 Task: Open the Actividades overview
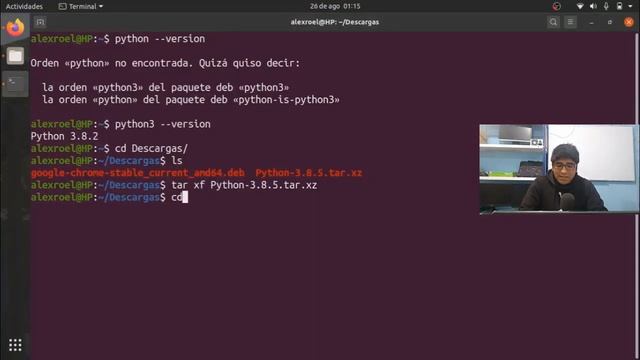click(x=24, y=6)
